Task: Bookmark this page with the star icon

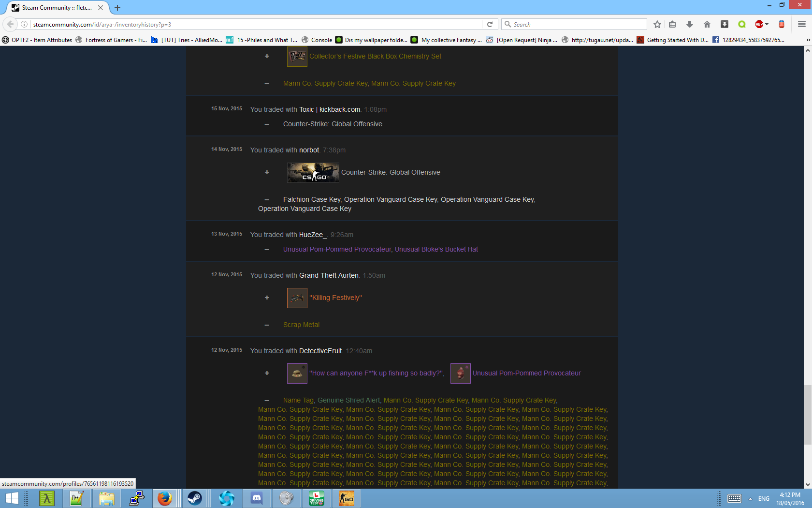Action: pos(657,24)
